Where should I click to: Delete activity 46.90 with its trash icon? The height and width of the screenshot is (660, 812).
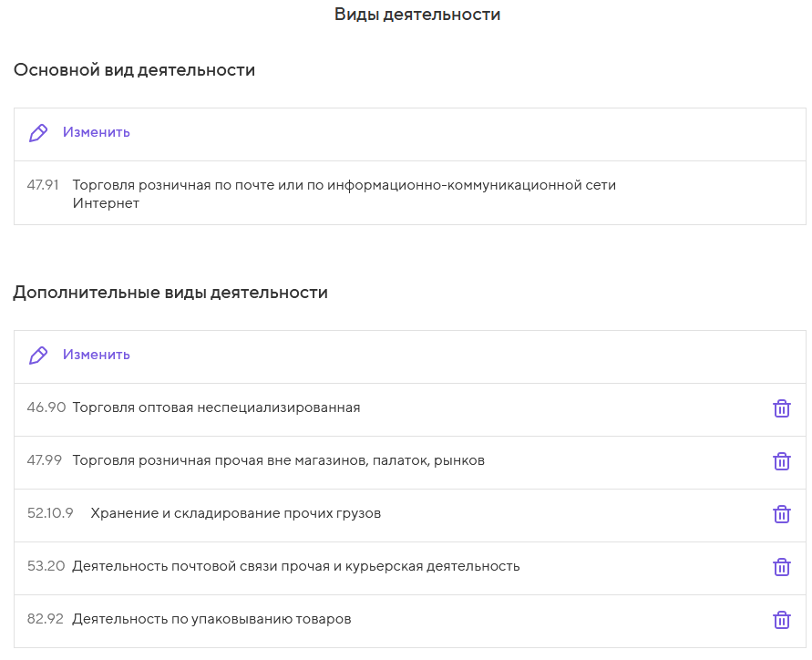(x=781, y=408)
